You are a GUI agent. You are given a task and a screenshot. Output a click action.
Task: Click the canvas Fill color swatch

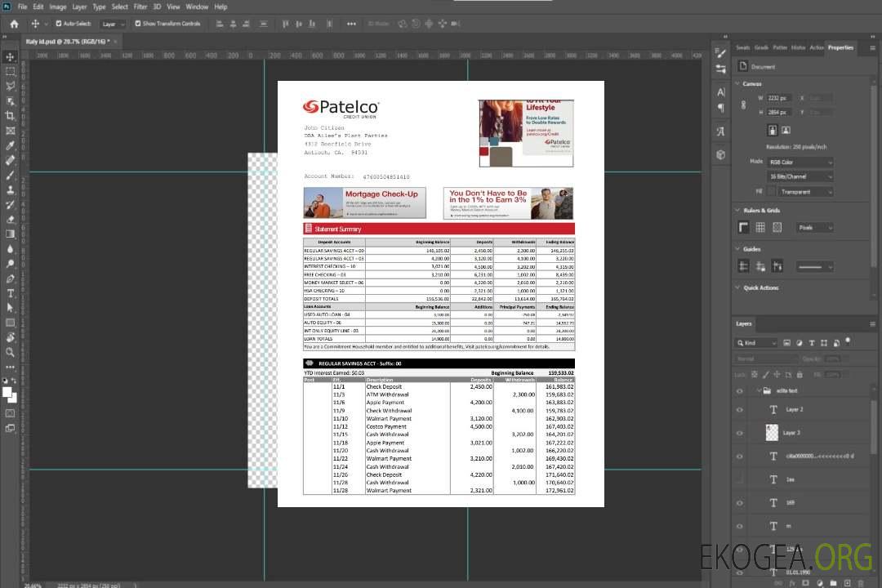771,192
